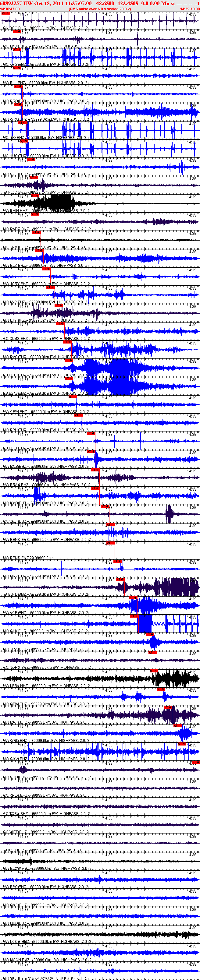Select the TA.E04D BHZ station label
The image size is (200, 980).
(46, 594)
